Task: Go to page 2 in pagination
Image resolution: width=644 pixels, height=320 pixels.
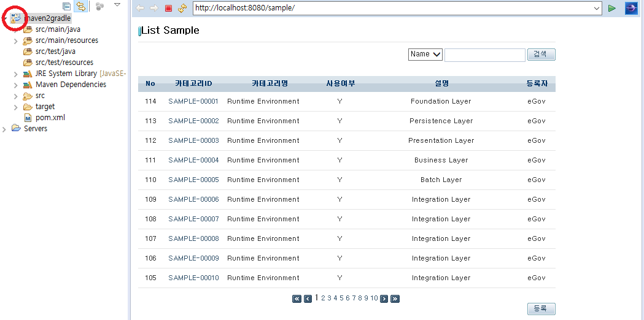Action: point(324,299)
